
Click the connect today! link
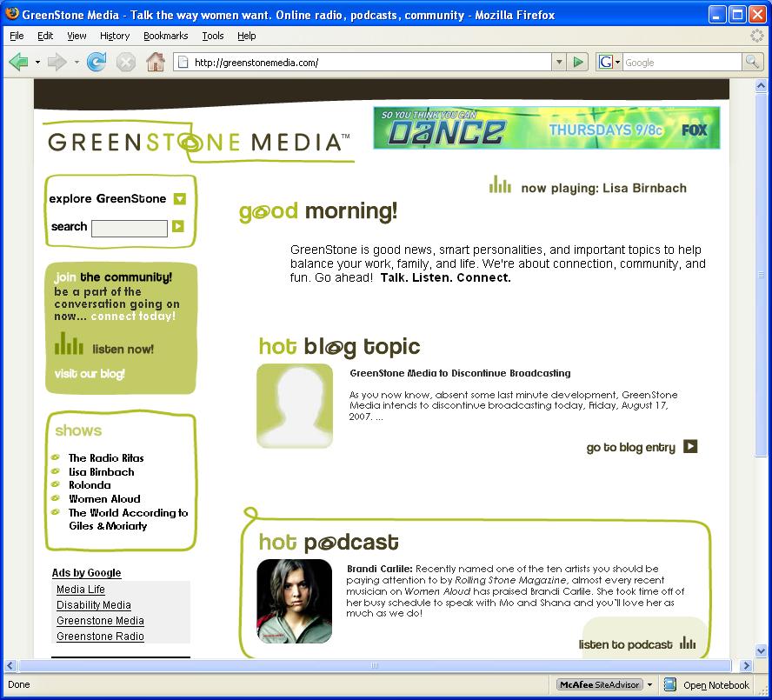pos(133,316)
